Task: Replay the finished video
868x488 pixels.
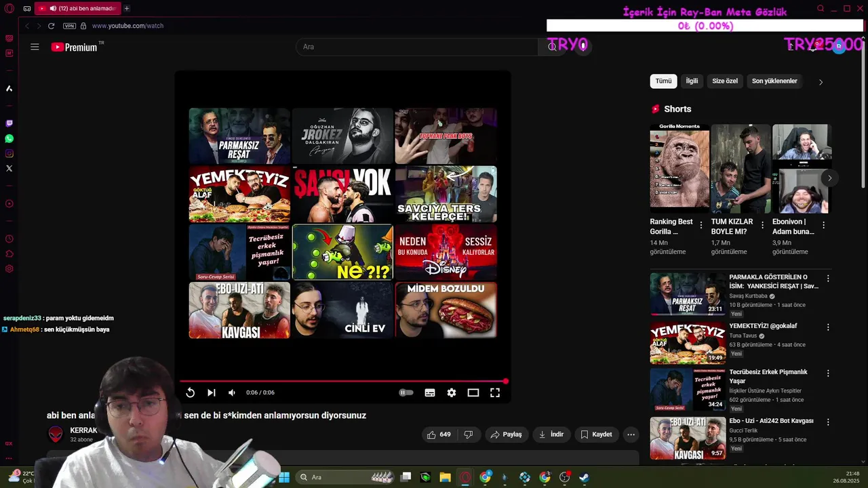Action: (x=191, y=392)
